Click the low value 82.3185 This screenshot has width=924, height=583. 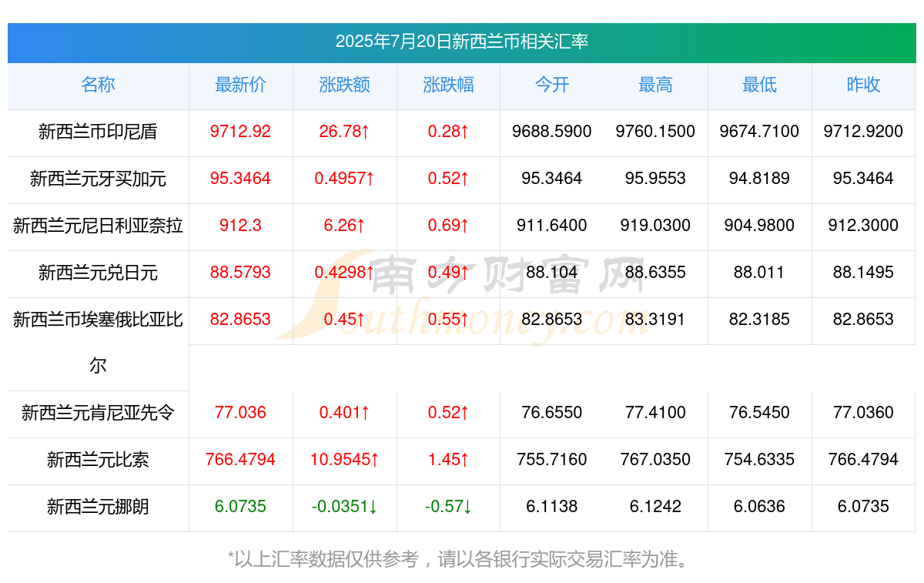[759, 320]
